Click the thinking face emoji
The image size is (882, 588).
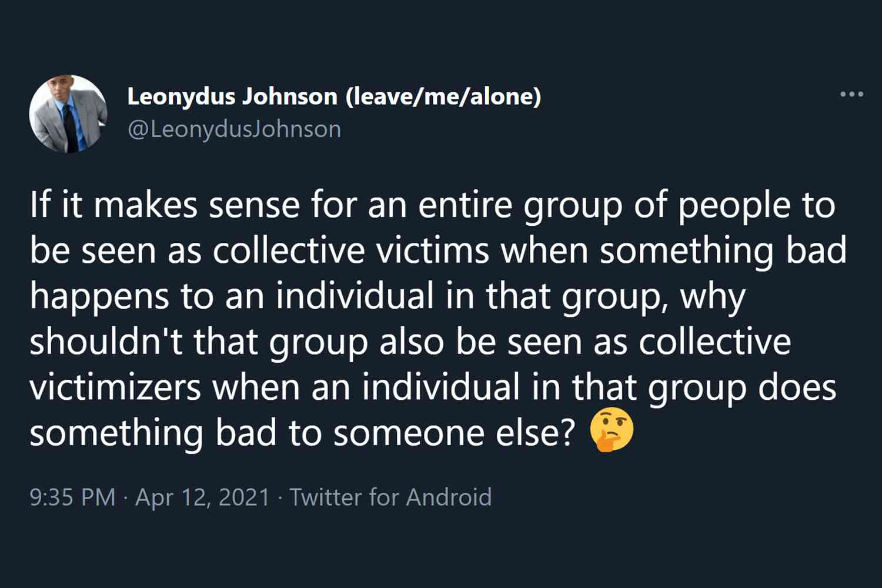pyautogui.click(x=612, y=430)
